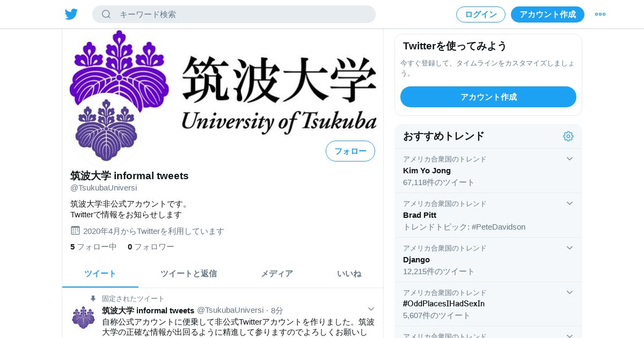The height and width of the screenshot is (338, 644).
Task: Click the calendar joined-date icon
Action: pyautogui.click(x=75, y=231)
